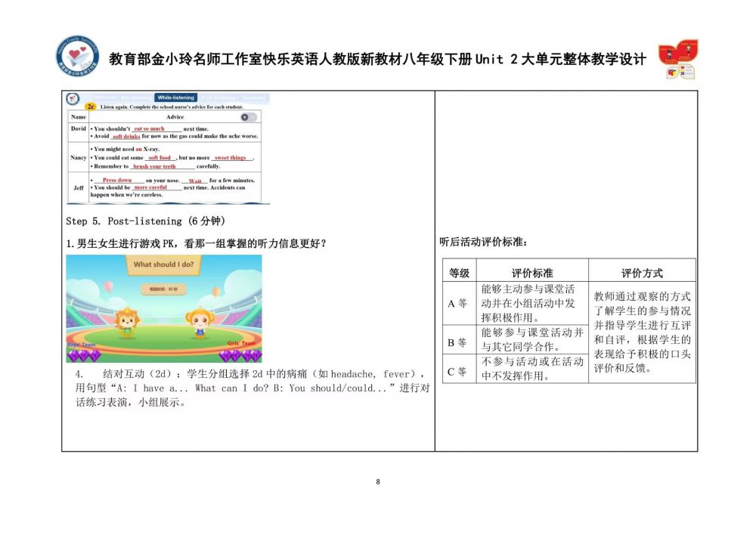Click the 'eat so much' answer blank
This screenshot has width=756, height=541.
149,129
